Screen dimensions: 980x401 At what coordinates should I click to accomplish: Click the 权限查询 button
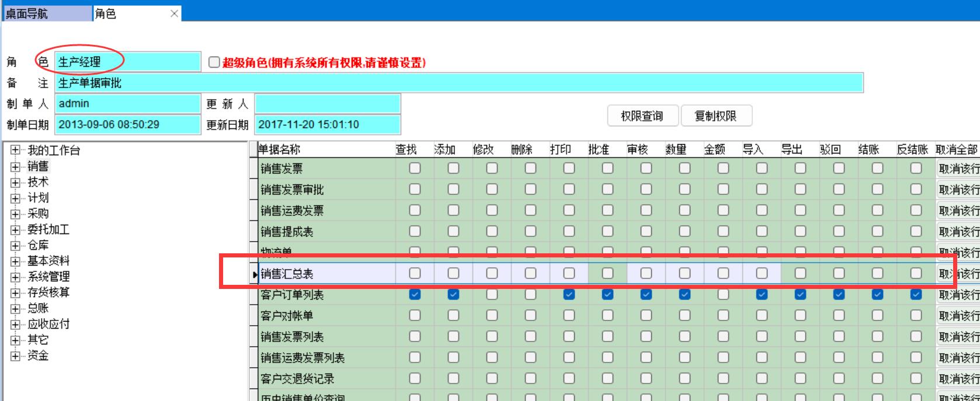(642, 116)
